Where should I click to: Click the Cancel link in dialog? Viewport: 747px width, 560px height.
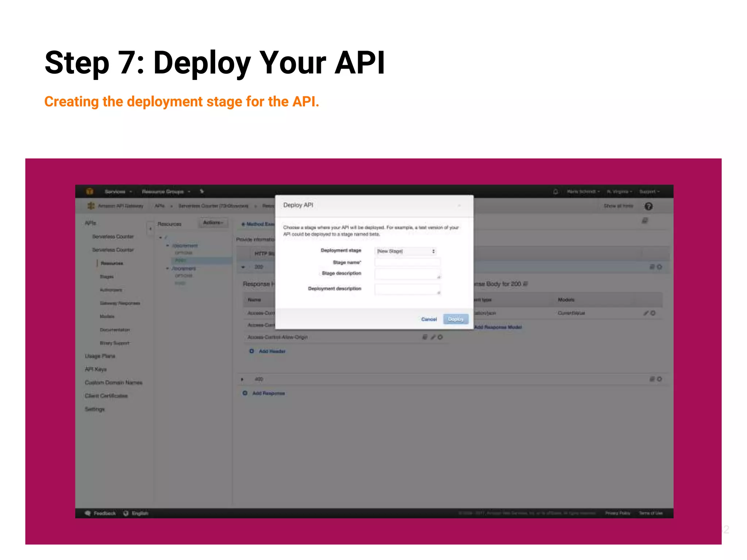point(429,319)
